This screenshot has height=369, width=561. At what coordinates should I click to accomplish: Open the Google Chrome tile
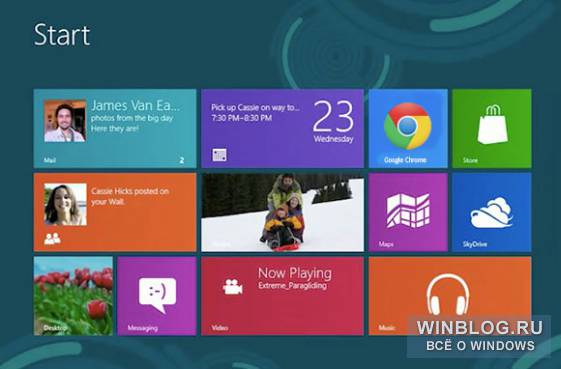click(408, 128)
